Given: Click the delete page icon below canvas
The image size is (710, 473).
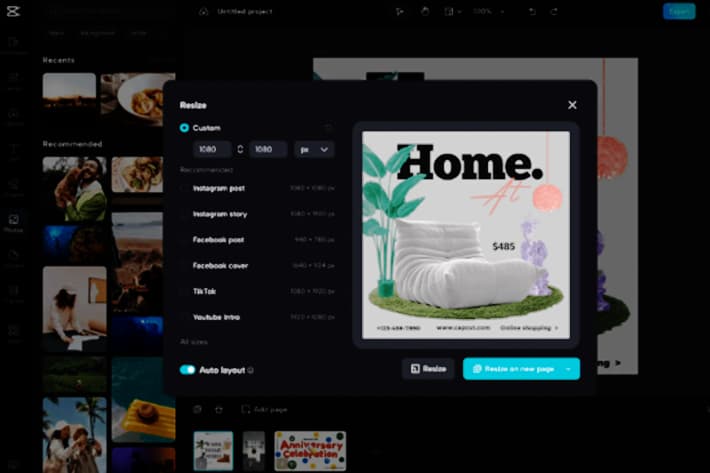Looking at the screenshot, I should [219, 410].
